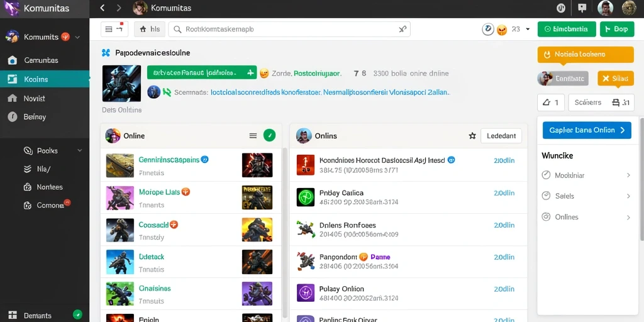
Task: Click the right panel vertical scrollbar
Action: click(x=641, y=179)
